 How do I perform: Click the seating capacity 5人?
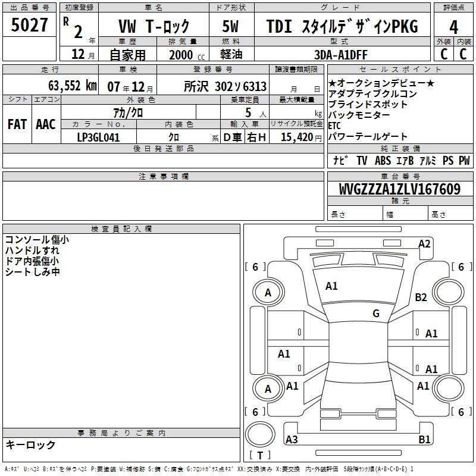coord(256,113)
